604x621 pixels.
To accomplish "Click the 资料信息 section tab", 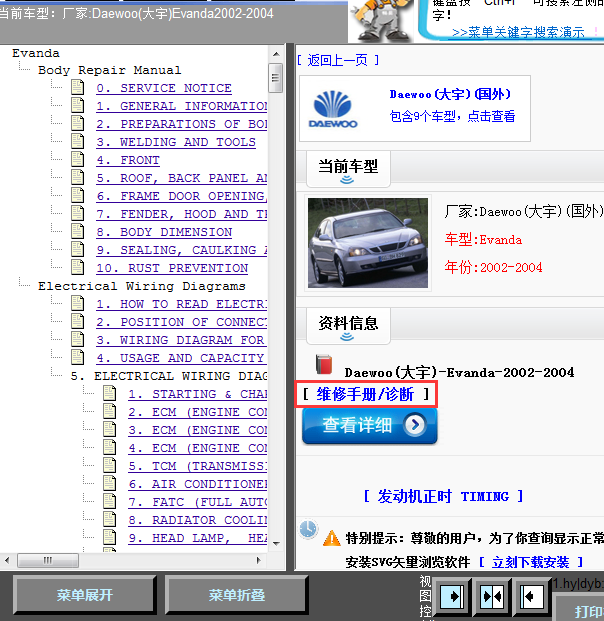I will click(348, 326).
